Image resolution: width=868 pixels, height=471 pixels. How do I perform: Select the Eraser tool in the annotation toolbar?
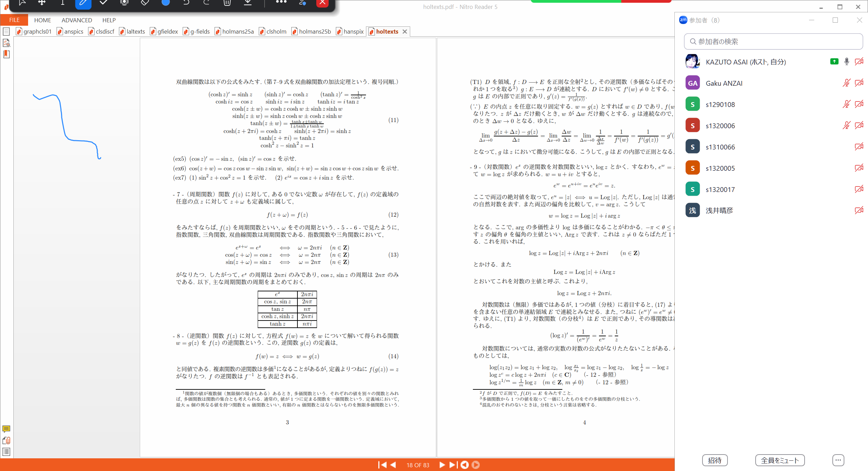pos(145,3)
